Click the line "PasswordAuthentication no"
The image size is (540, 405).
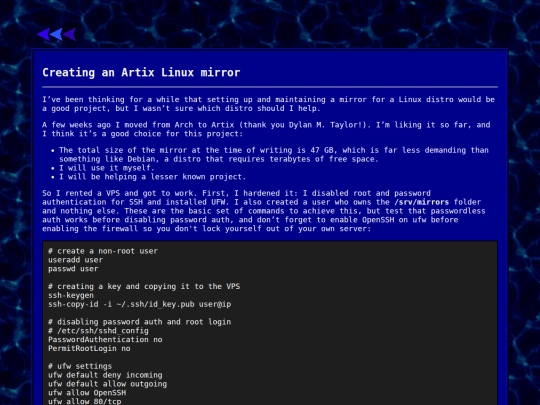click(x=105, y=340)
